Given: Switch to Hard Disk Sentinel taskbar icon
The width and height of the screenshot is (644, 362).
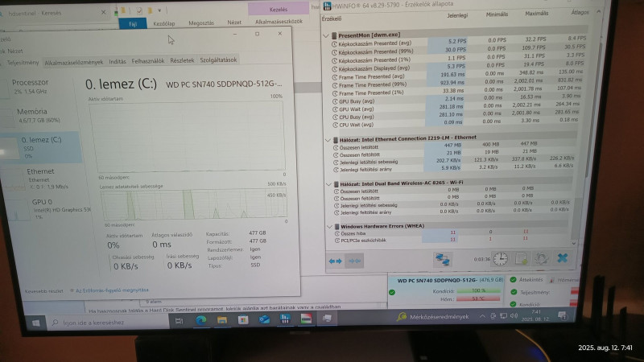Looking at the screenshot, I should coord(306,318).
